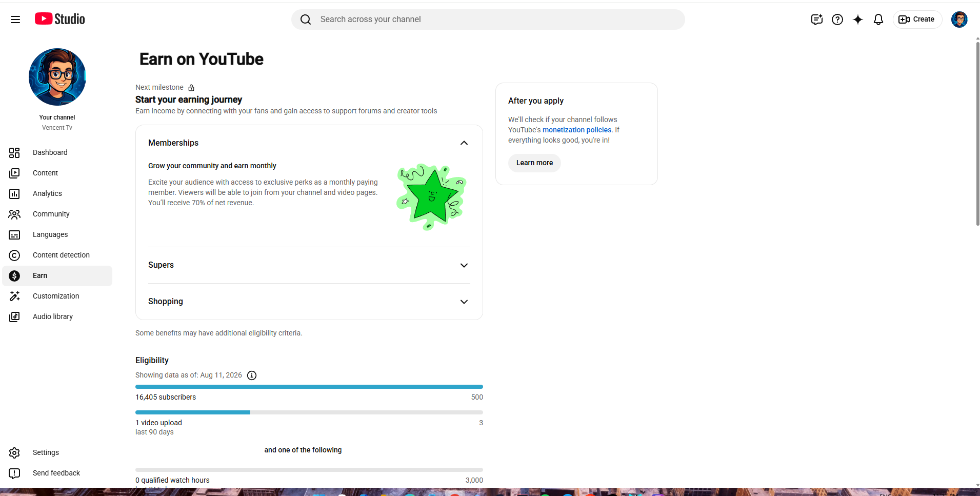Open Settings label in sidebar
Viewport: 980px width, 496px height.
[46, 452]
